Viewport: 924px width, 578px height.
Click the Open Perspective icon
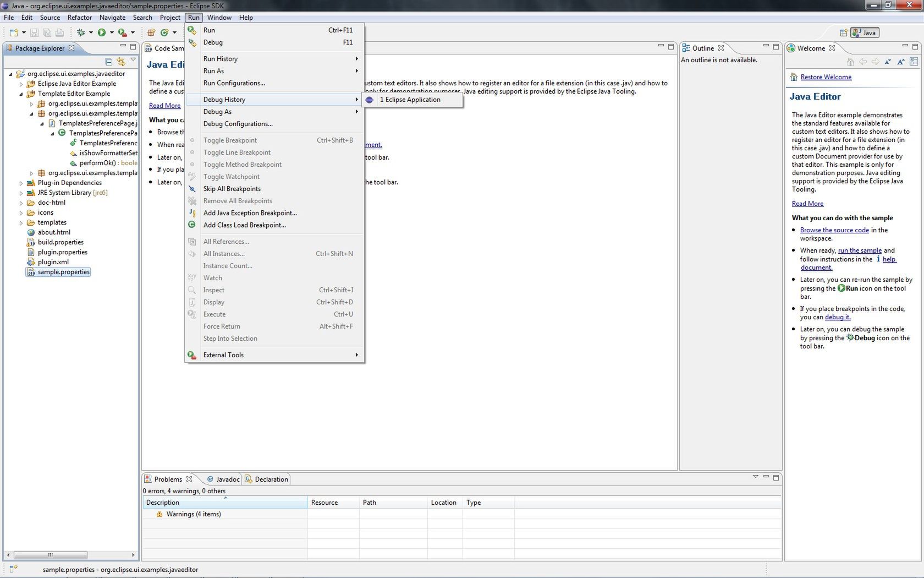(x=843, y=32)
